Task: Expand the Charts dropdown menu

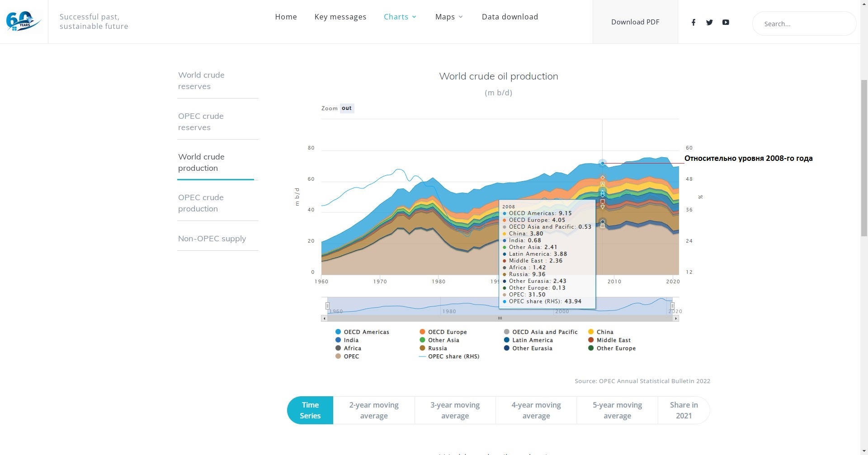Action: pos(400,17)
